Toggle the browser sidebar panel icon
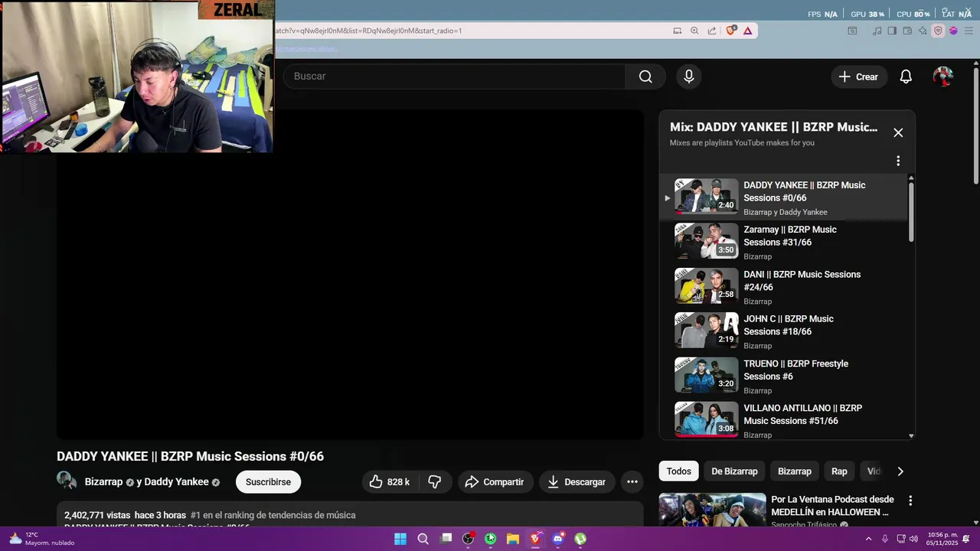Screen dimensions: 980x551 [x=892, y=31]
